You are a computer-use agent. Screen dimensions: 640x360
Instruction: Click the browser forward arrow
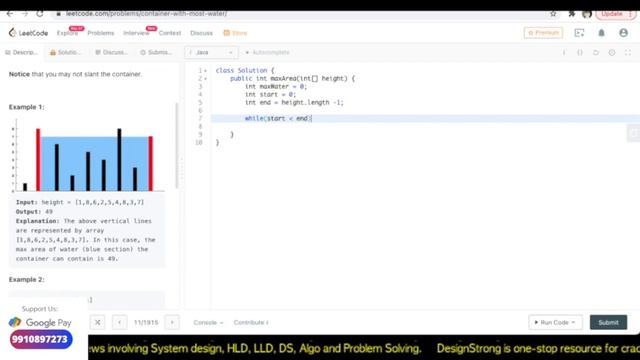pyautogui.click(x=25, y=13)
